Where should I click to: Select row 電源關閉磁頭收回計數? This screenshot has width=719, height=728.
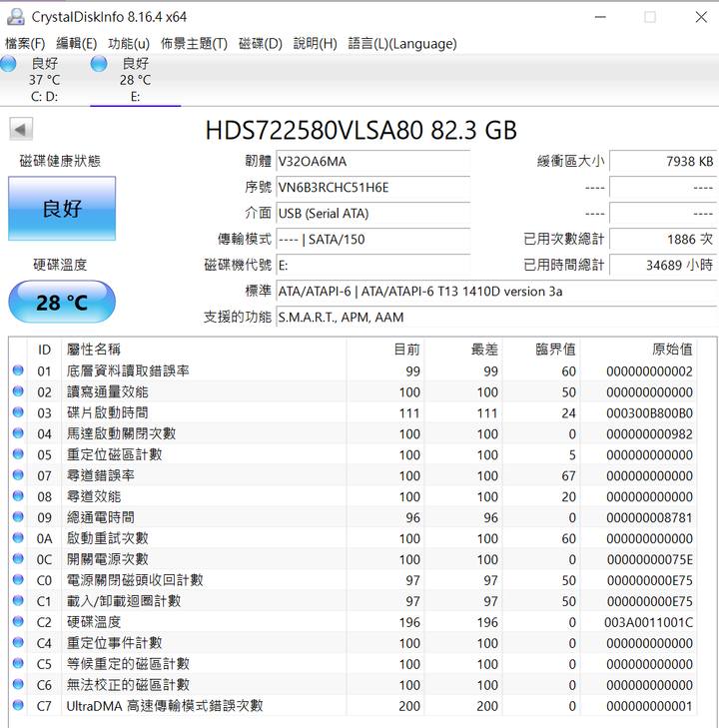(353, 579)
